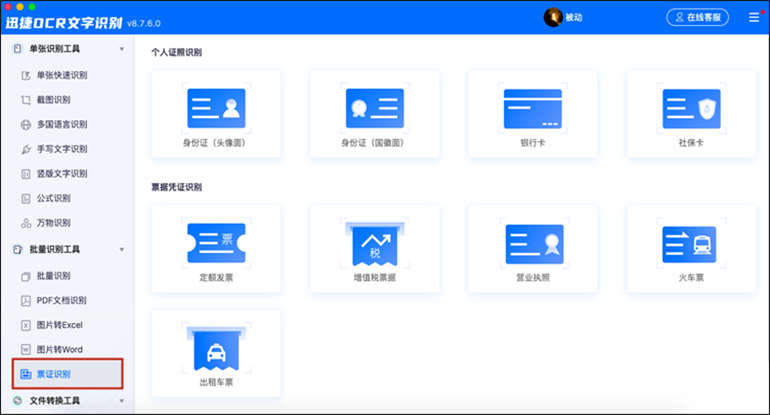
Task: Click the 单张快速识别 sidebar icon
Action: (26, 75)
